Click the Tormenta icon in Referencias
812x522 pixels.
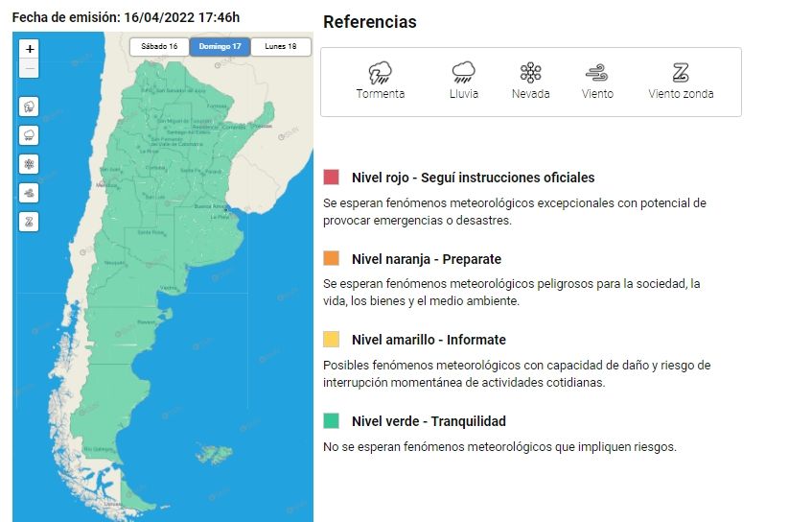pos(381,73)
